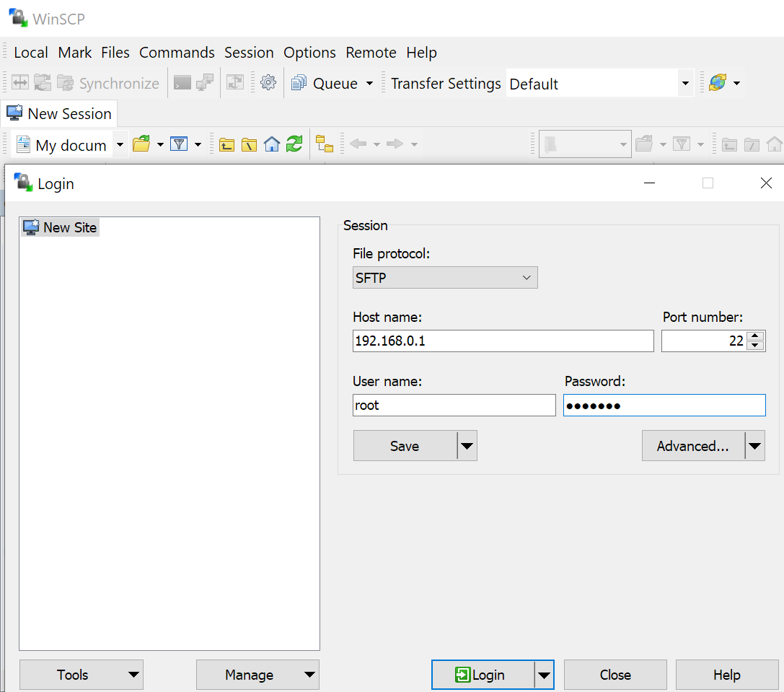Refresh the local directory with green arrows

pyautogui.click(x=294, y=144)
